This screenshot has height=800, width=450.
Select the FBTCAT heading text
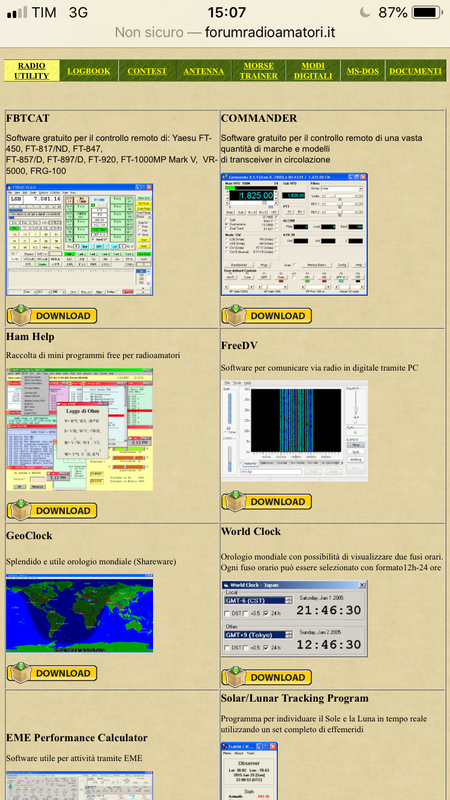point(28,118)
